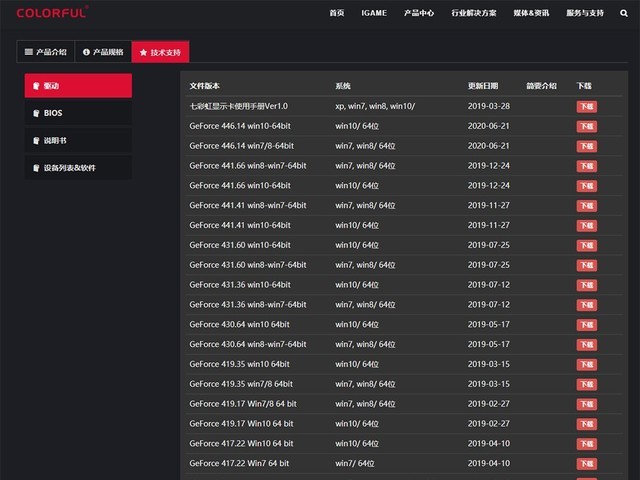This screenshot has height=480, width=640.
Task: Click file name GeForce 419.17 Win10 64 bit
Action: click(241, 424)
